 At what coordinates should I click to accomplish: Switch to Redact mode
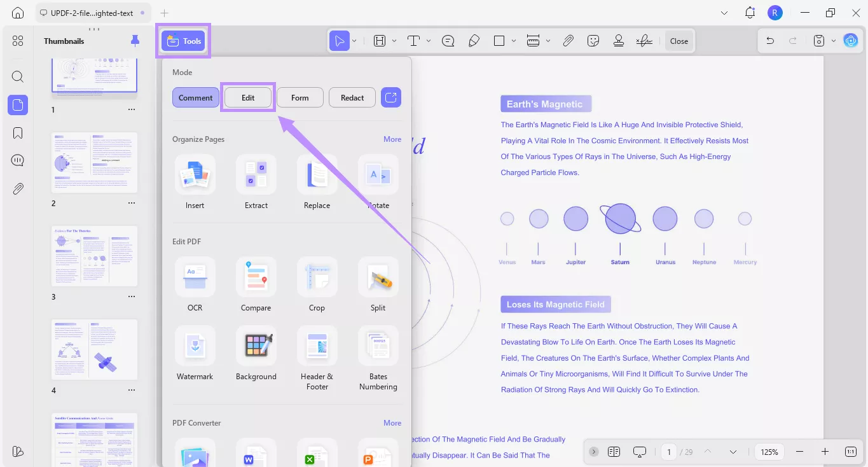click(x=352, y=97)
